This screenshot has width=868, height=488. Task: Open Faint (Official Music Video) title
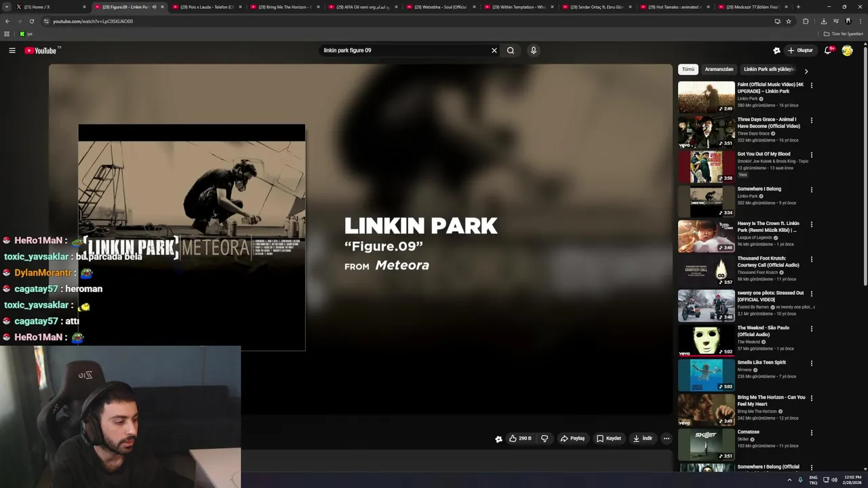coord(770,88)
